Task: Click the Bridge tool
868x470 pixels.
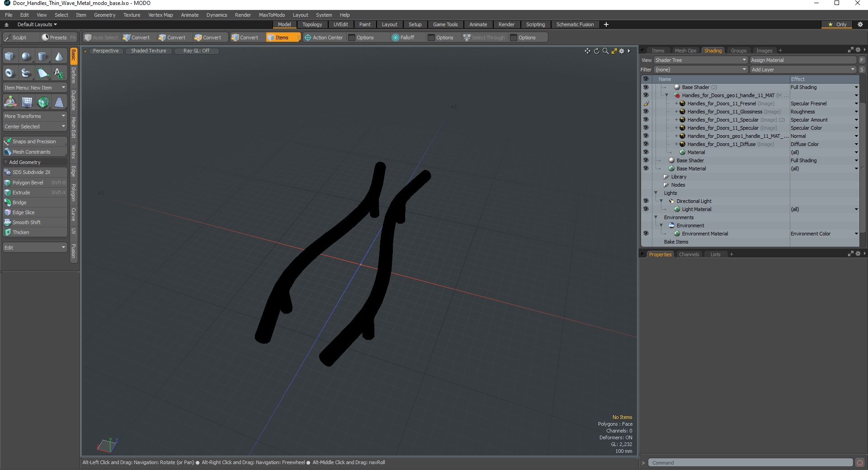Action: [35, 202]
